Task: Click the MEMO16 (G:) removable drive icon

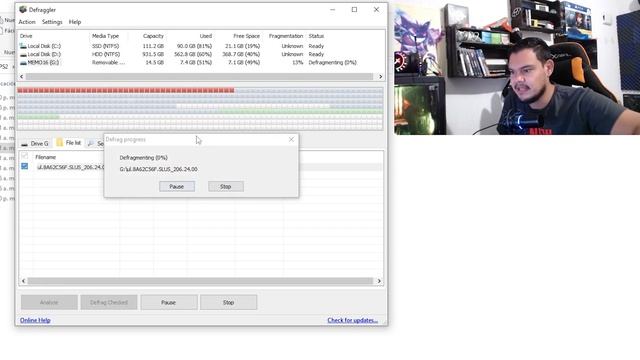Action: tap(23, 63)
